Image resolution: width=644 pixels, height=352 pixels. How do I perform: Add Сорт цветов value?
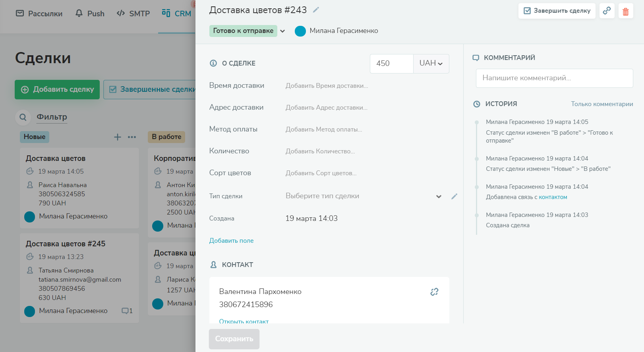click(321, 173)
